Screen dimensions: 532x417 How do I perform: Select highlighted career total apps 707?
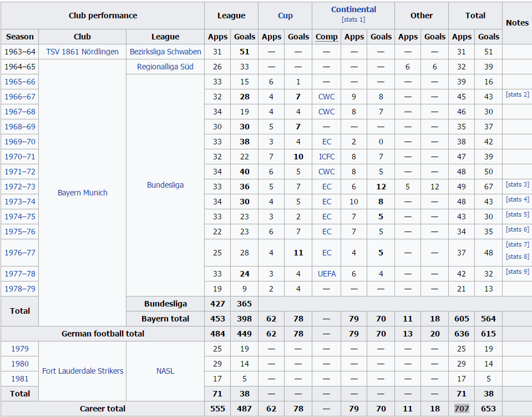click(462, 409)
